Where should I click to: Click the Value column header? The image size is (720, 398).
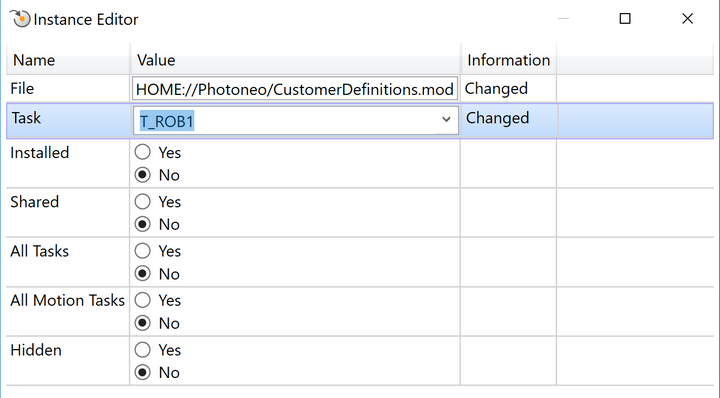[x=295, y=60]
